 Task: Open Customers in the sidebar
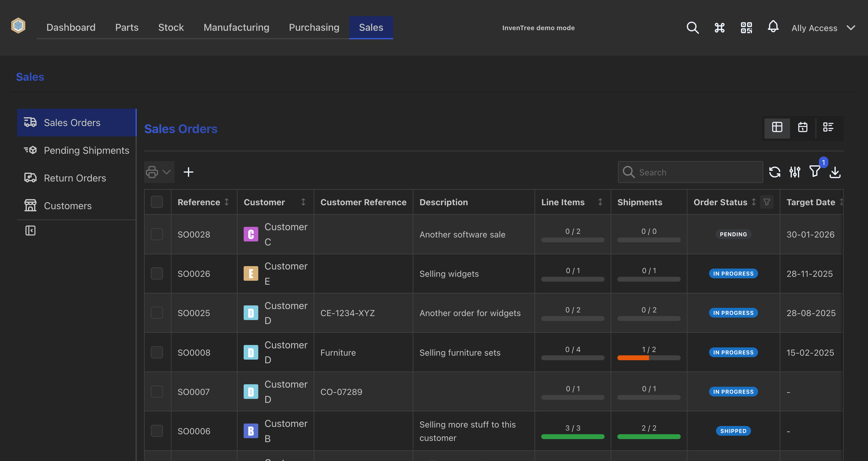(76, 206)
